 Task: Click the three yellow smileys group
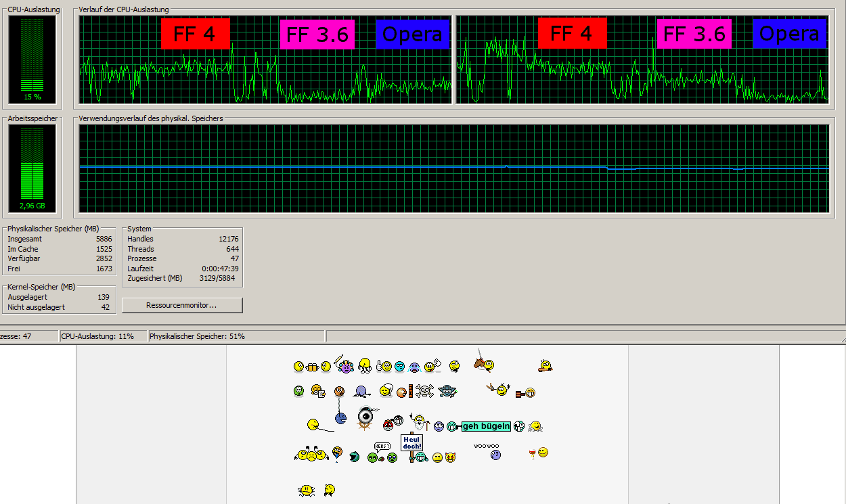pyautogui.click(x=311, y=453)
